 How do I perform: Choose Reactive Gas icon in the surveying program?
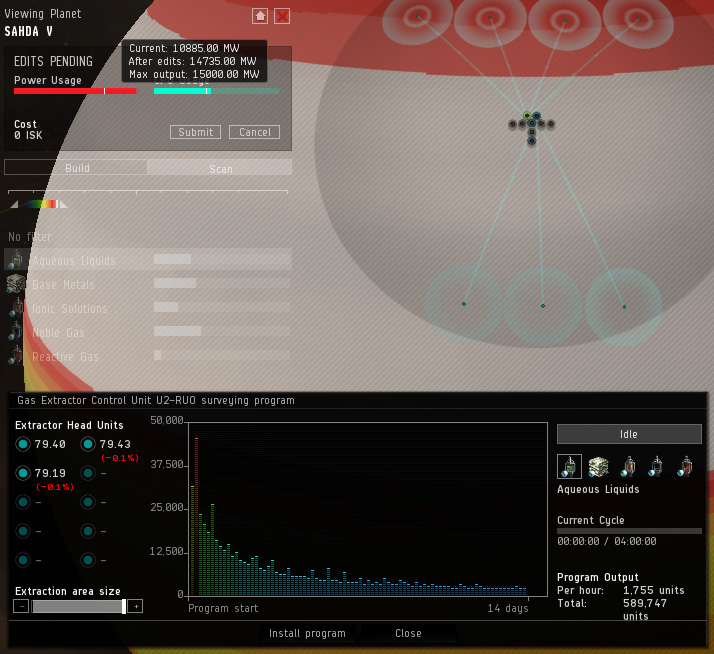pos(685,466)
